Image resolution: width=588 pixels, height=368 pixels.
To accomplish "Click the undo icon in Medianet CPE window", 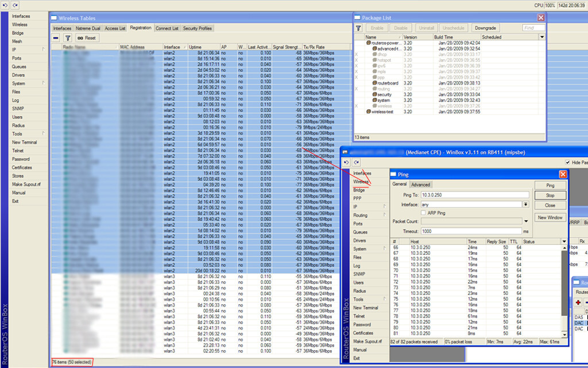I will [346, 162].
